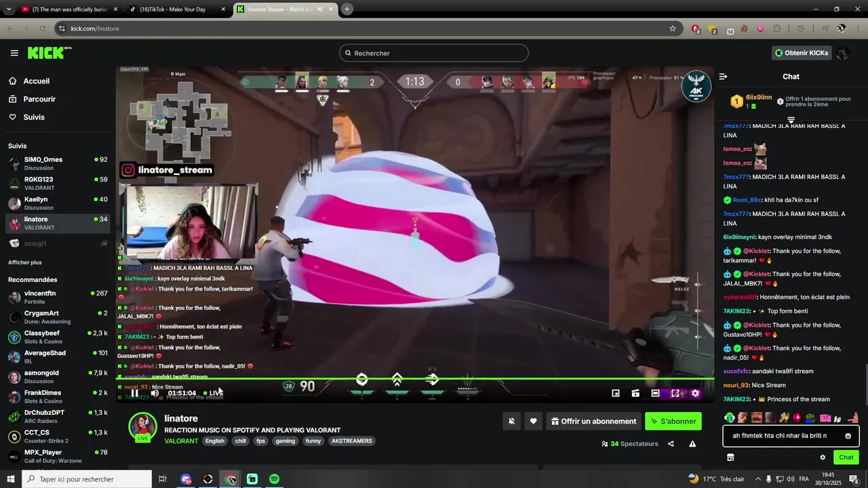868x488 pixels.
Task: Select the AKSTREAMERS tag
Action: (351, 441)
